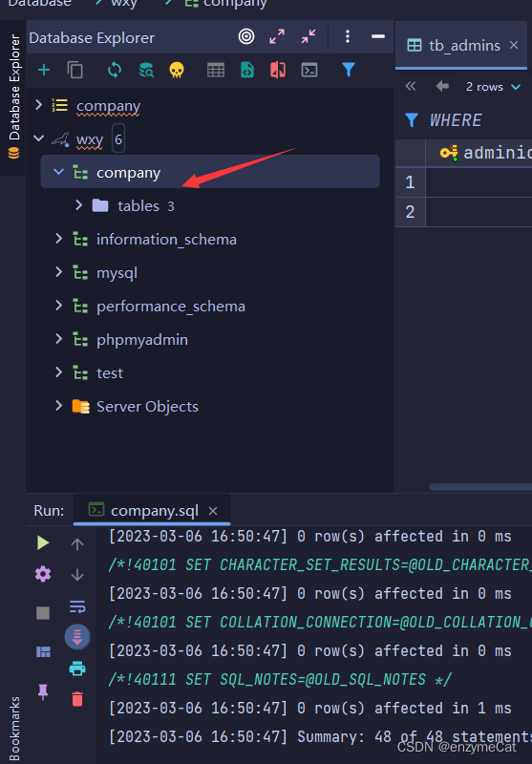The height and width of the screenshot is (764, 532).
Task: Click the yellow skull Deactivate icon
Action: click(x=177, y=70)
